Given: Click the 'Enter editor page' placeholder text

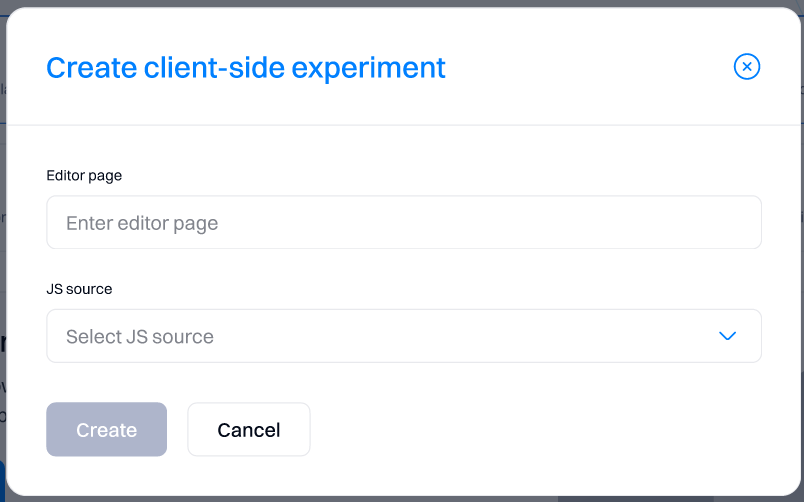Looking at the screenshot, I should pos(142,223).
